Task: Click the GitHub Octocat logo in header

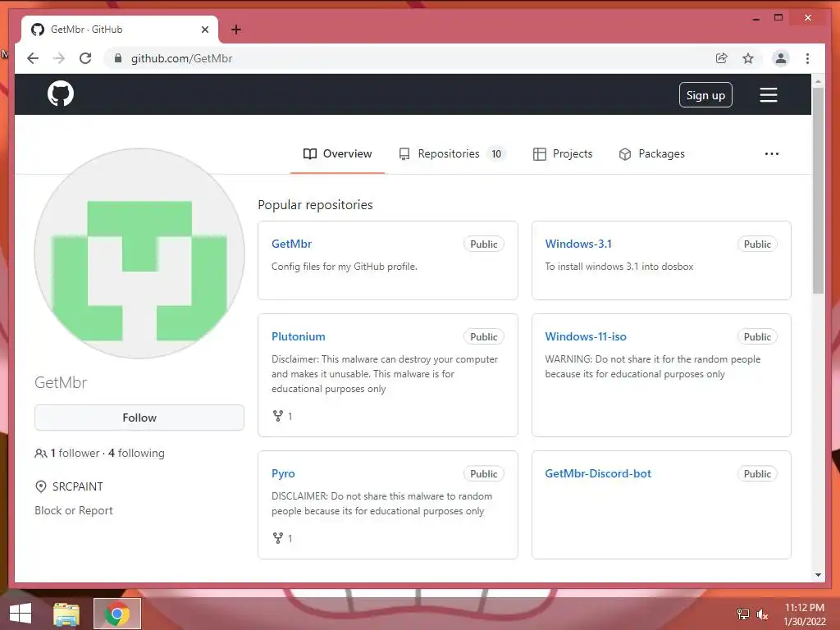Action: 61,94
